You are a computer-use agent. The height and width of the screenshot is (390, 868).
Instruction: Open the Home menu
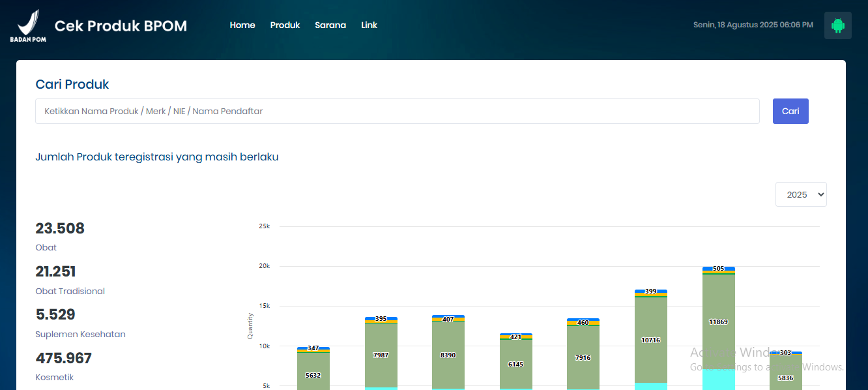242,25
